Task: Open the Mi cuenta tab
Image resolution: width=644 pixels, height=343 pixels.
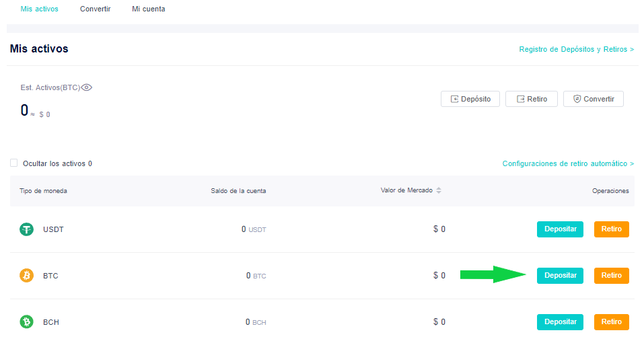Action: point(148,9)
